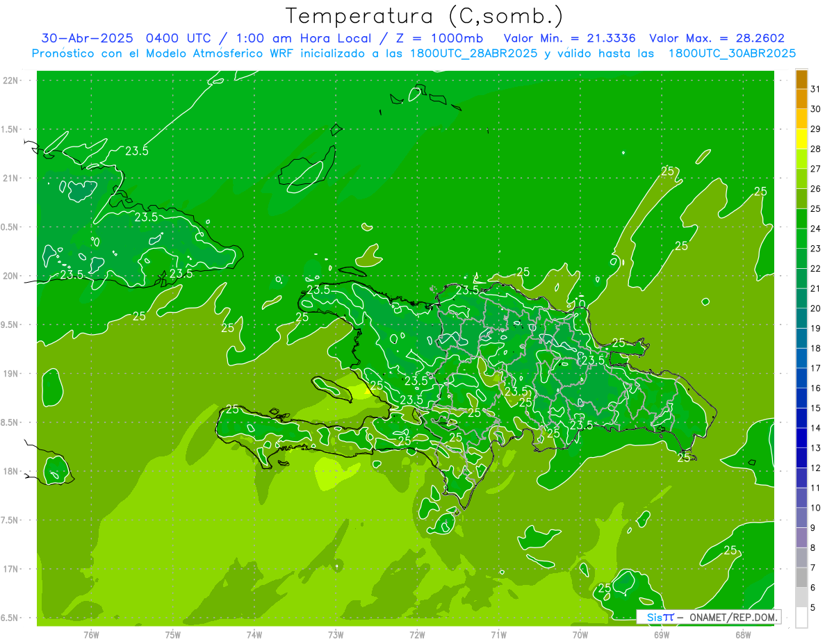The height and width of the screenshot is (644, 834).
Task: Click the legend value "16"
Action: 815,388
